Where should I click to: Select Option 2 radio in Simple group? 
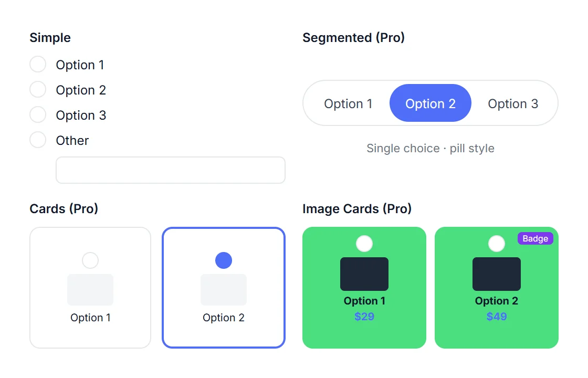(x=38, y=89)
